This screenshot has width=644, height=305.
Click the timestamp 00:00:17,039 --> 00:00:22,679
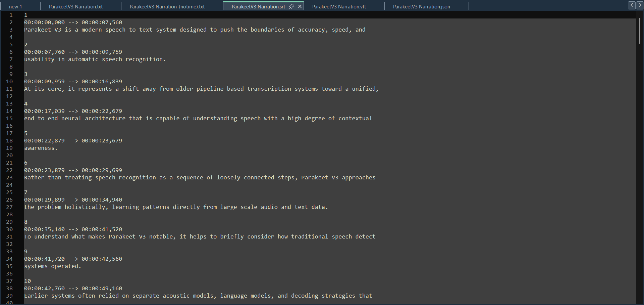(x=73, y=111)
